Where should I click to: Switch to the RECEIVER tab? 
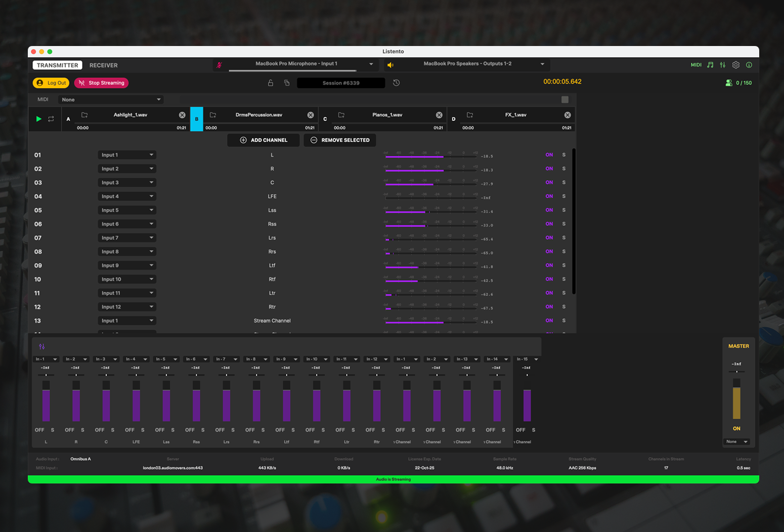(x=103, y=65)
